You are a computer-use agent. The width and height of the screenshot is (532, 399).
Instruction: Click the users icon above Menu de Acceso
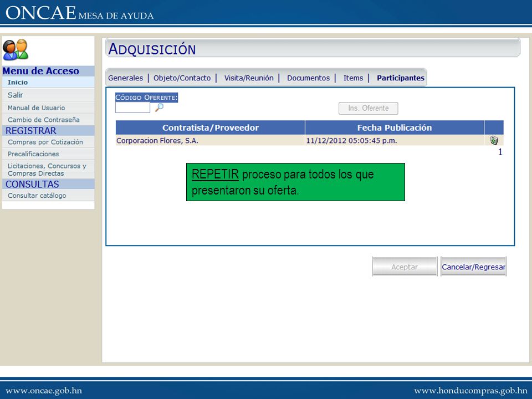point(16,49)
